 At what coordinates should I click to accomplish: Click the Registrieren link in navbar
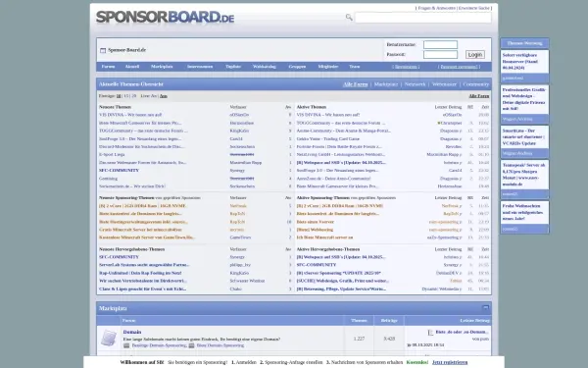406,67
